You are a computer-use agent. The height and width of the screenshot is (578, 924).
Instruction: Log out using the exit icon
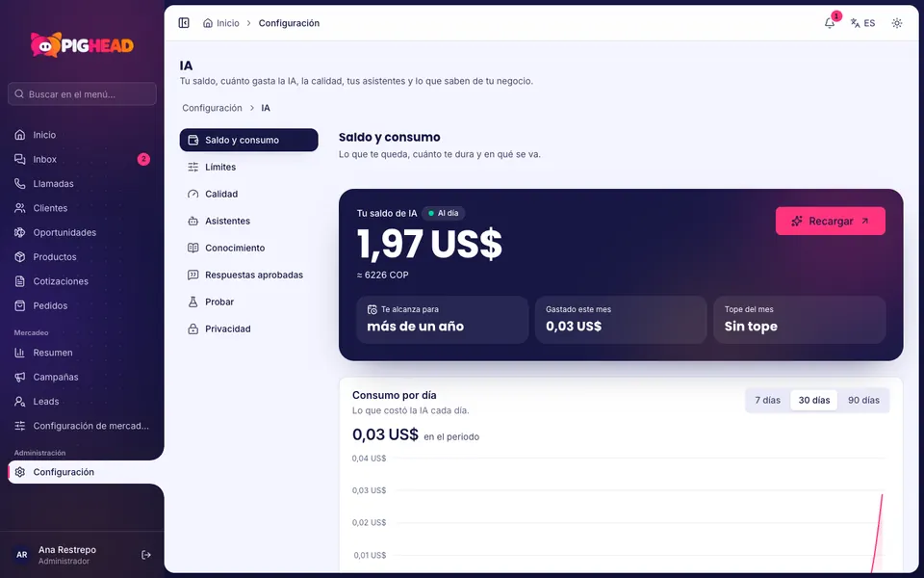click(x=146, y=555)
